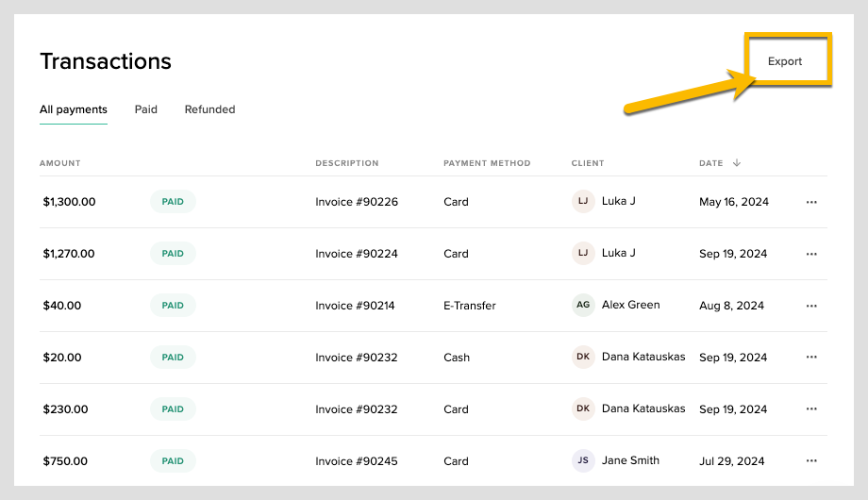Click the May 16, 2024 date
This screenshot has width=868, height=500.
[x=733, y=202]
